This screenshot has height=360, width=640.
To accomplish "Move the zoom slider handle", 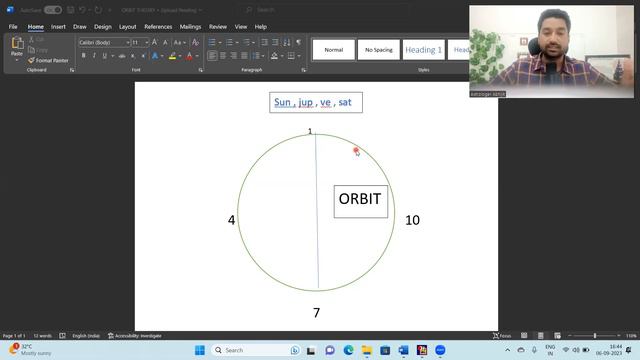I will tap(595, 336).
